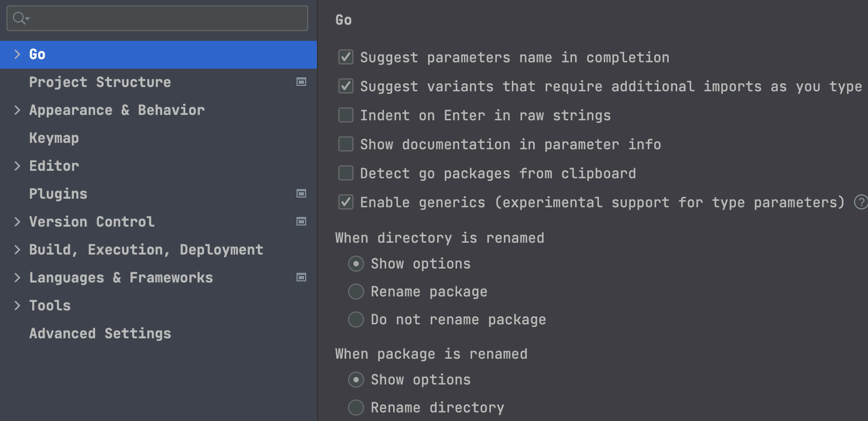Open the Advanced Settings page
The image size is (868, 421).
(100, 333)
